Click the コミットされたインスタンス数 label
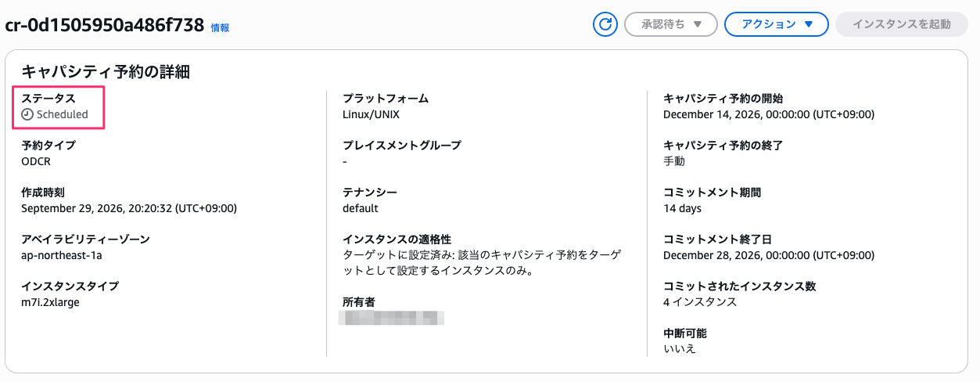Screen dimensions: 980x382 point(740,286)
